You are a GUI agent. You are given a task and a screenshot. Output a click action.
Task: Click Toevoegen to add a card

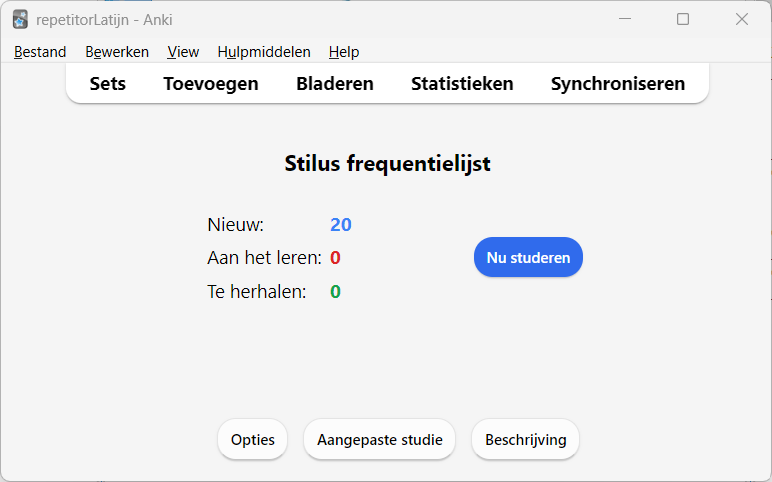click(211, 84)
